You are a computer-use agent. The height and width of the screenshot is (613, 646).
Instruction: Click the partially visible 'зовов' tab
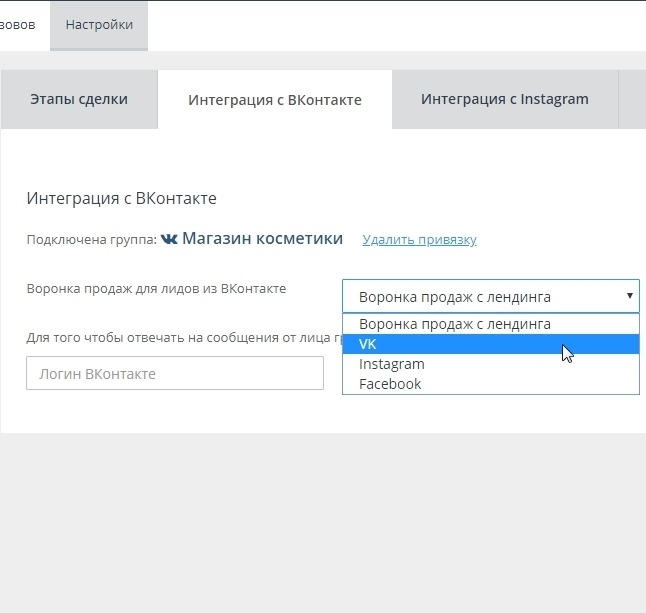[18, 25]
